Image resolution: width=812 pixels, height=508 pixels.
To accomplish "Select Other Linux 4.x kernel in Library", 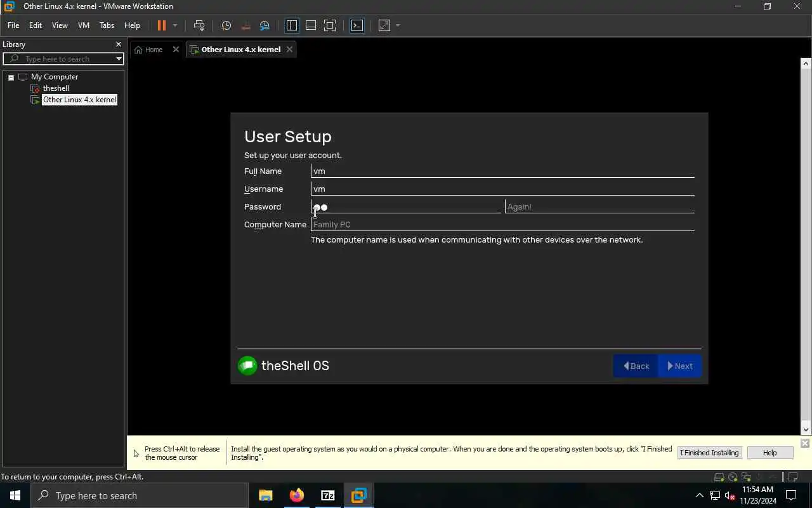I will (79, 100).
